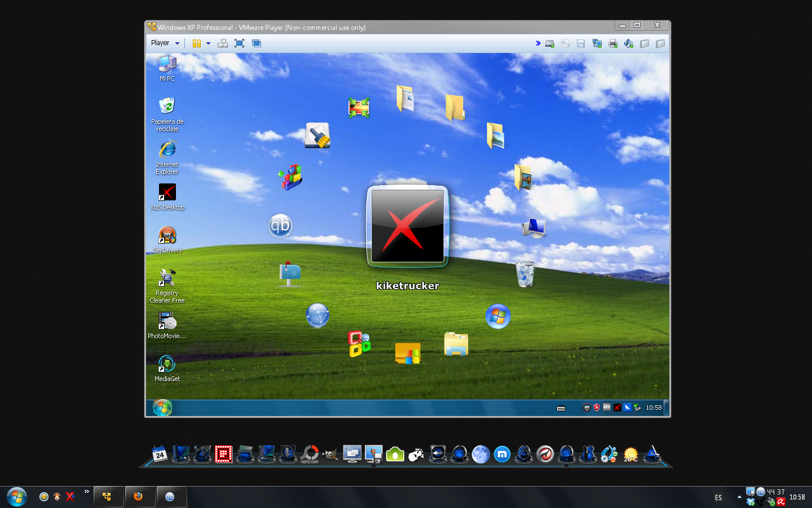Select the Mi PC desktop icon
The image size is (812, 508).
(167, 68)
